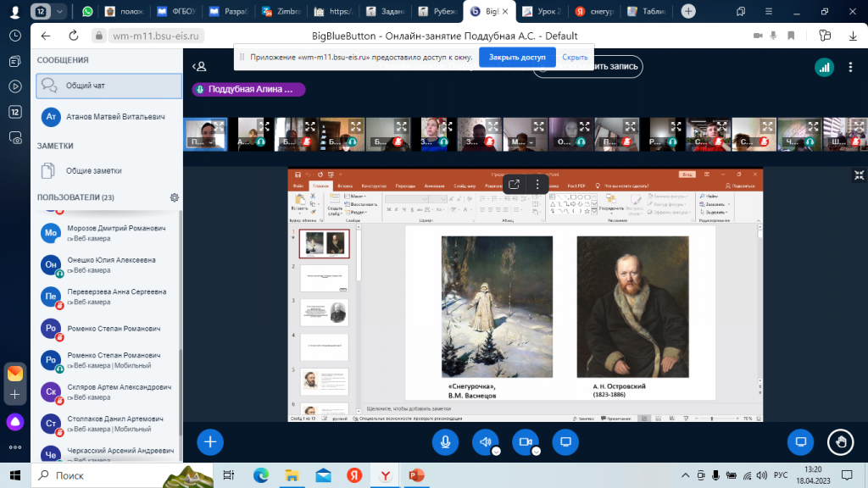Open browser history clock in sidebar
868x488 pixels.
15,36
